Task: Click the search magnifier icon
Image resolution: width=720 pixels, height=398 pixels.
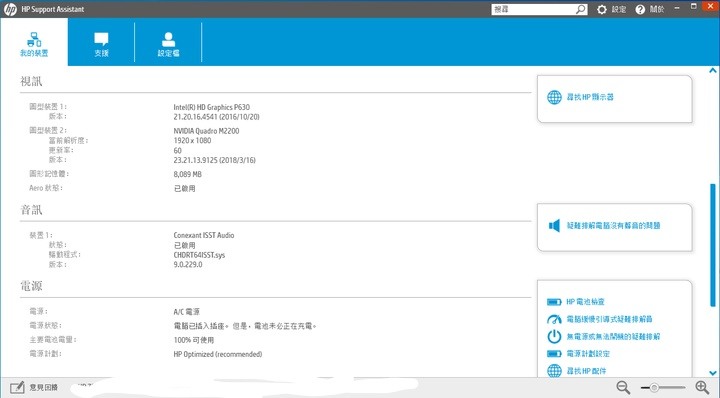Action: (581, 9)
